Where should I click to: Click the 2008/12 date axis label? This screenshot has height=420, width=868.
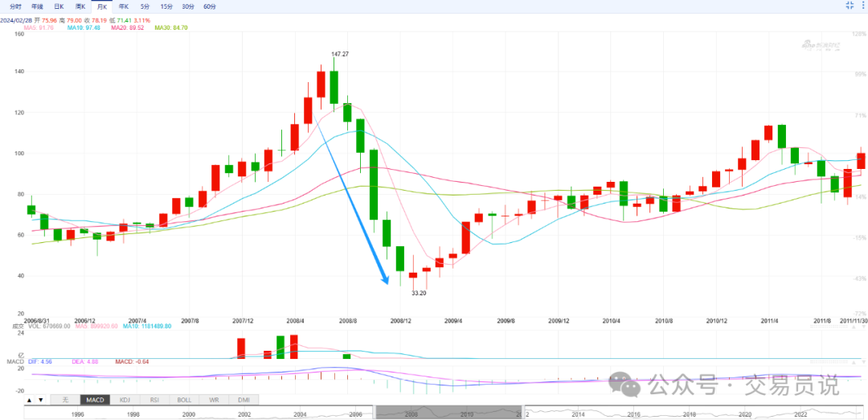(401, 321)
